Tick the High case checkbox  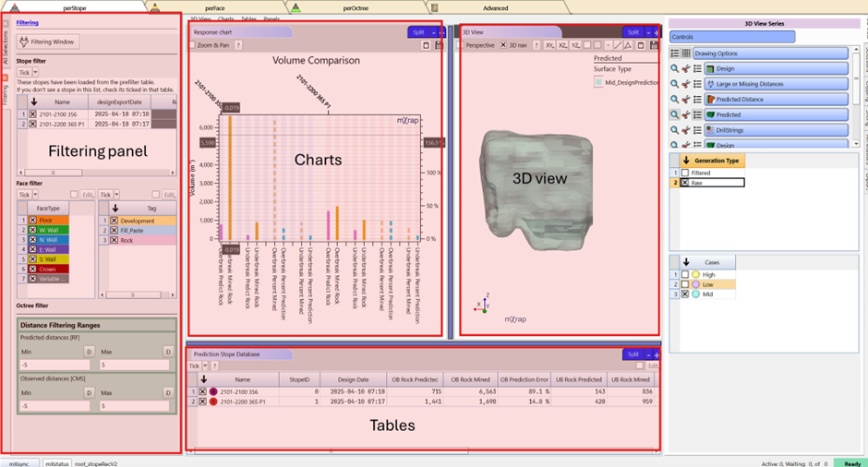(685, 274)
